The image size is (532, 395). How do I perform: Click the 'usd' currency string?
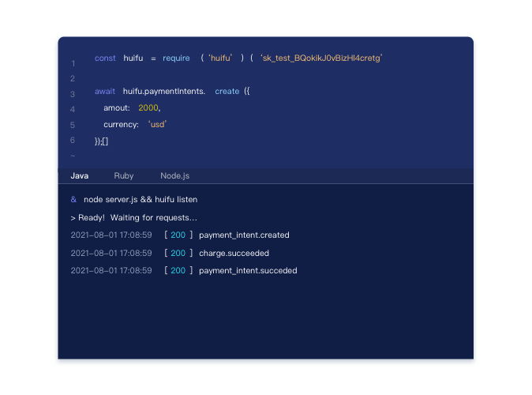tap(158, 125)
